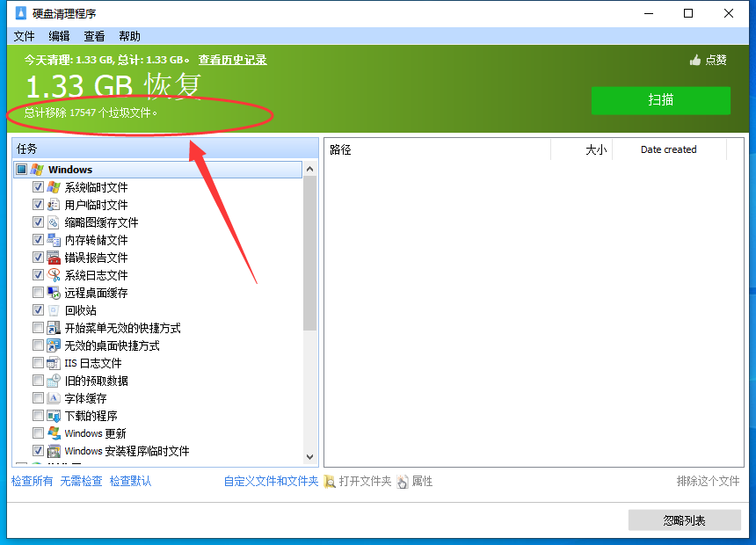The height and width of the screenshot is (545, 756).
Task: Sort results by the 大小 column header
Action: pyautogui.click(x=595, y=149)
